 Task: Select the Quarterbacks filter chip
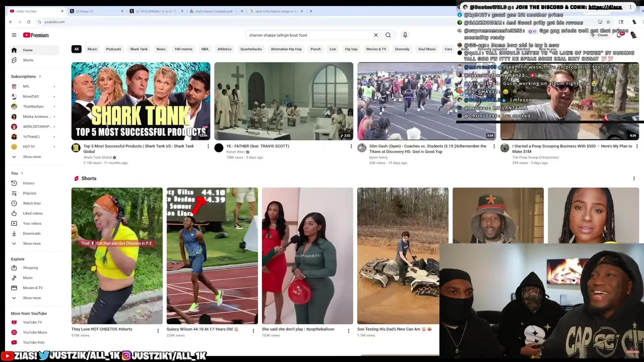(x=251, y=49)
